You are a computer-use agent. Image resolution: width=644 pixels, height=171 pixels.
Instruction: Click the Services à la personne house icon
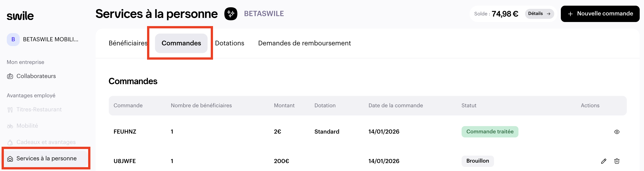(10, 159)
